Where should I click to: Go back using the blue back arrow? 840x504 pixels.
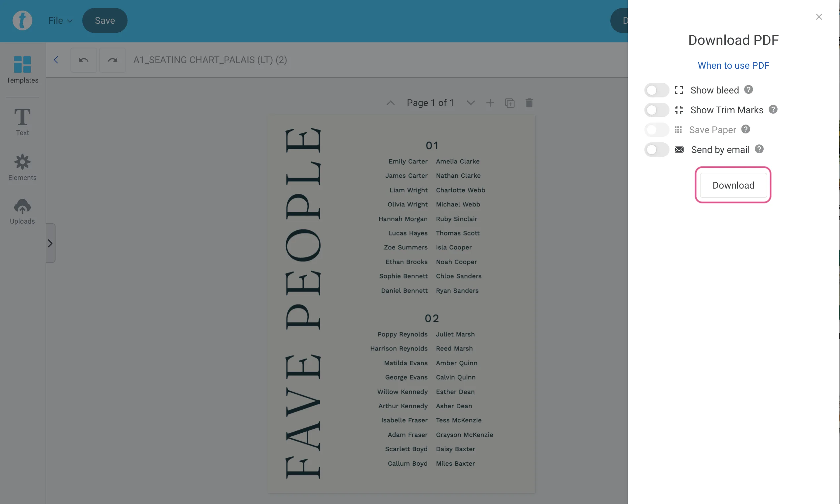pos(56,60)
